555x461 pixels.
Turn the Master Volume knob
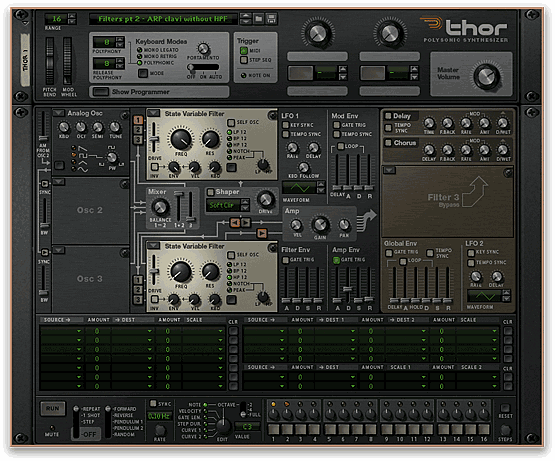pos(487,76)
